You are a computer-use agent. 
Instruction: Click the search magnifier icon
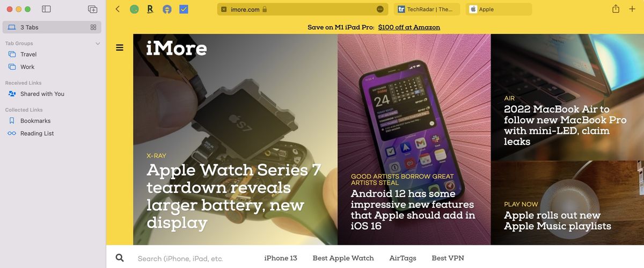(x=120, y=258)
